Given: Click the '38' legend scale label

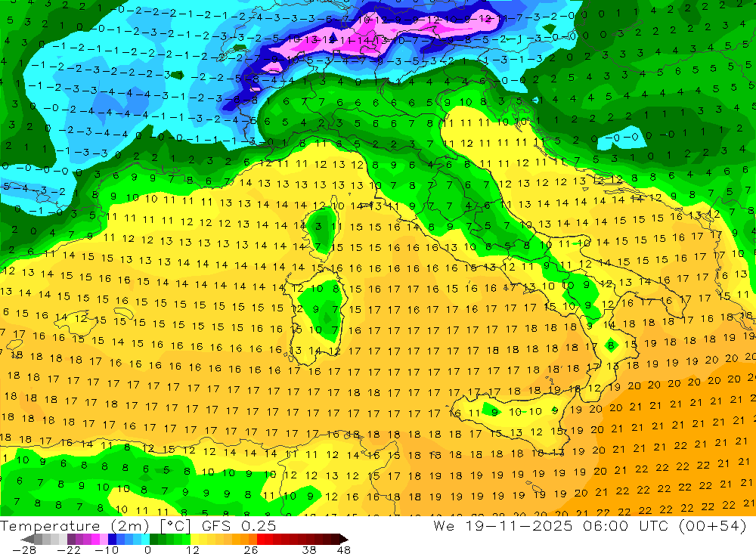Looking at the screenshot, I should click(x=308, y=550).
